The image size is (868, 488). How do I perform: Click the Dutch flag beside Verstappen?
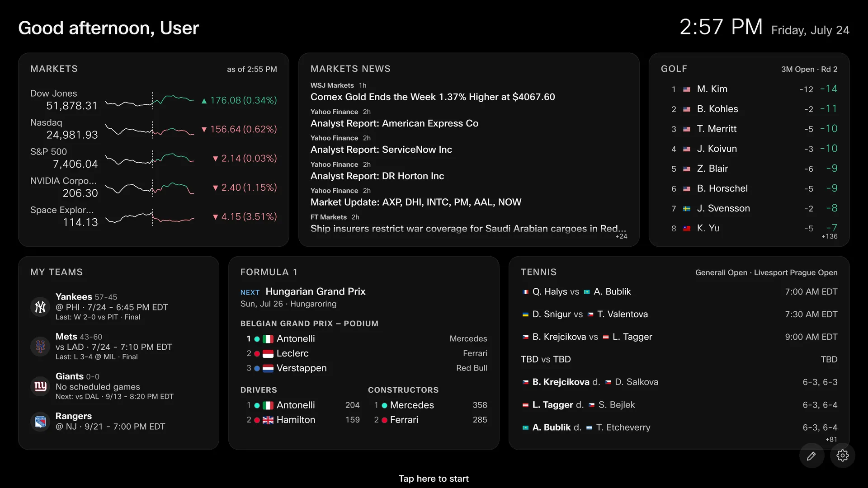(x=268, y=368)
